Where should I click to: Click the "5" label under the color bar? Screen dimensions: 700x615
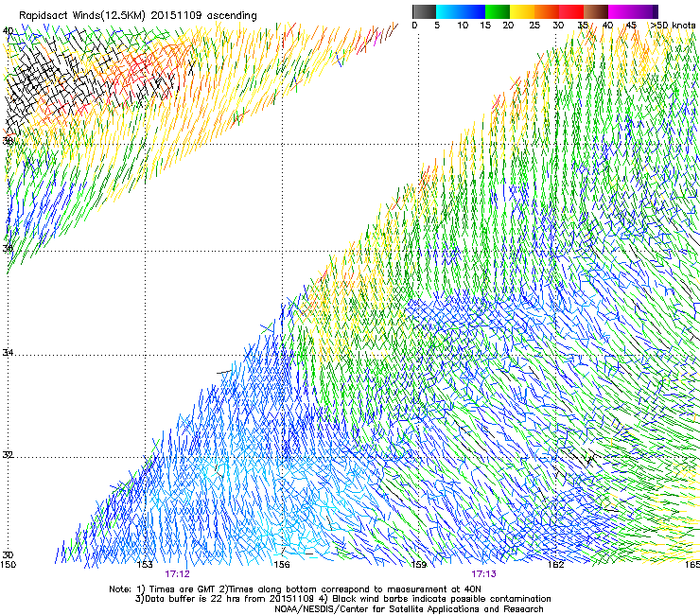(x=437, y=26)
